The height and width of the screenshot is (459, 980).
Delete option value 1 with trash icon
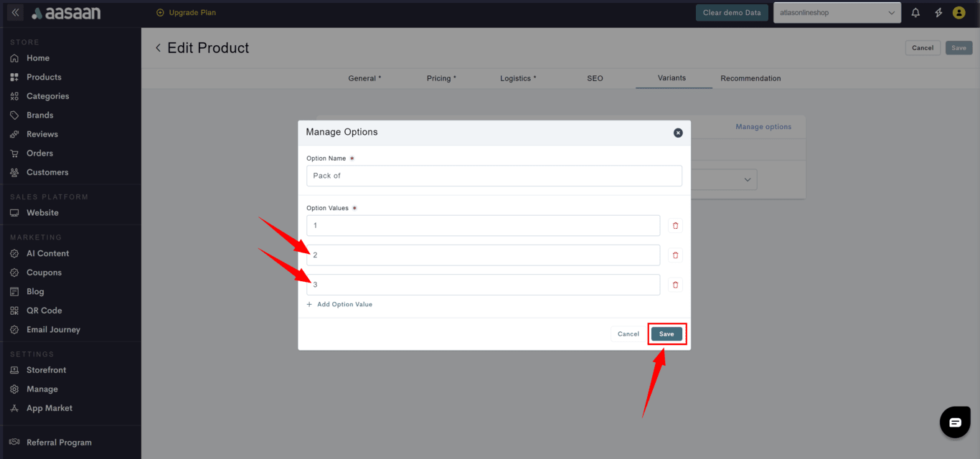point(675,226)
